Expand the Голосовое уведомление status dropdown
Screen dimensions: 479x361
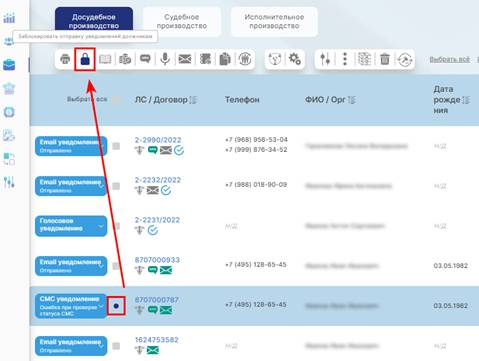coord(101,226)
